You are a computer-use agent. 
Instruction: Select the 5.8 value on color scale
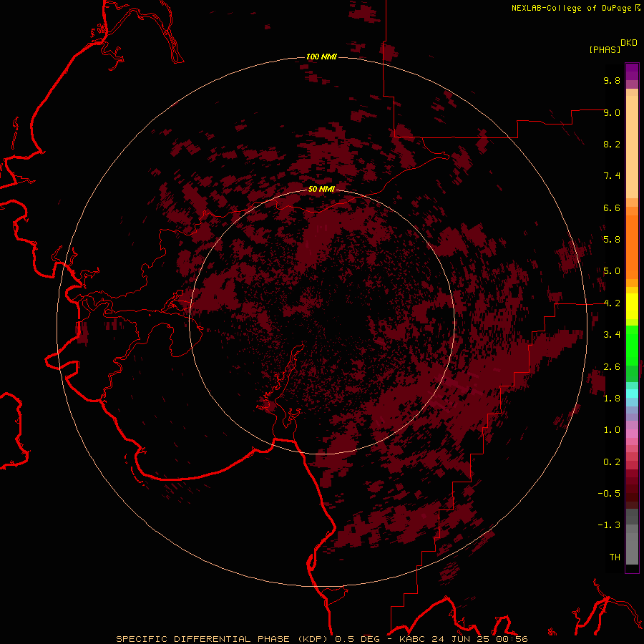pos(612,240)
